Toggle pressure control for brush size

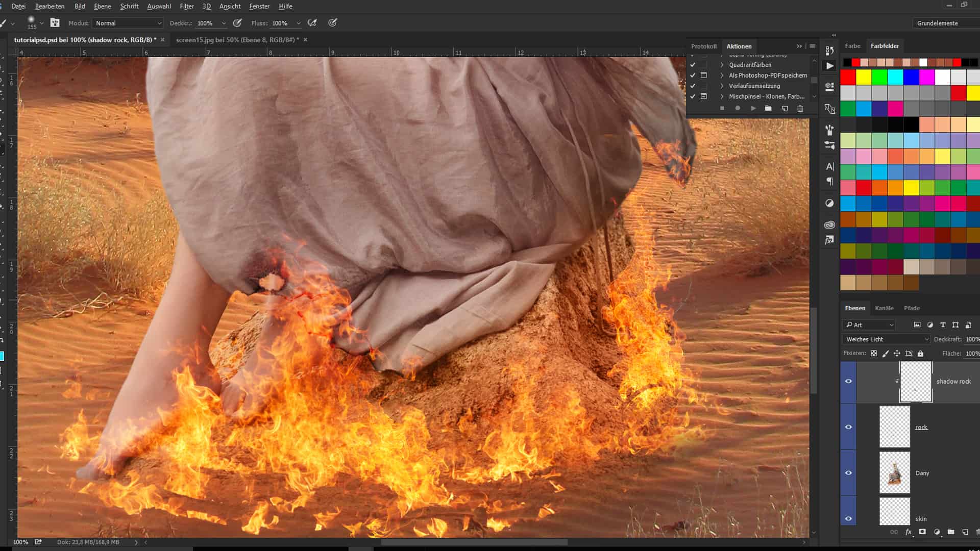(333, 23)
